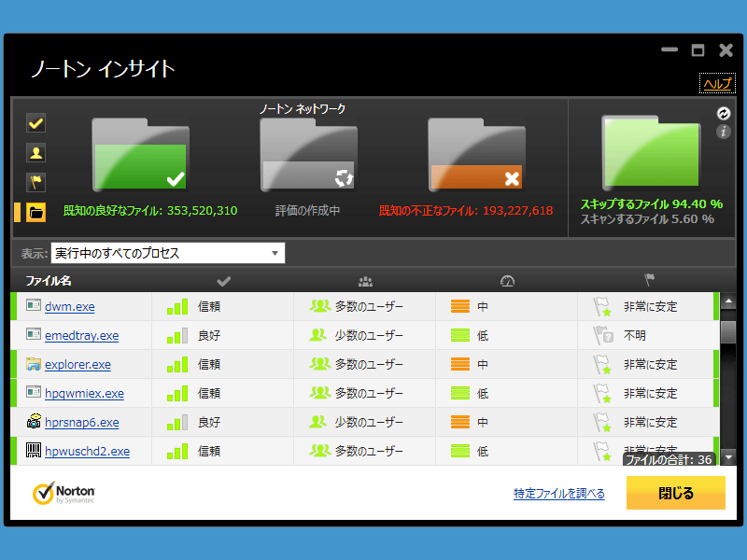The width and height of the screenshot is (747, 560).
Task: Click the hpwuschd2.exe barcode icon
Action: [34, 450]
